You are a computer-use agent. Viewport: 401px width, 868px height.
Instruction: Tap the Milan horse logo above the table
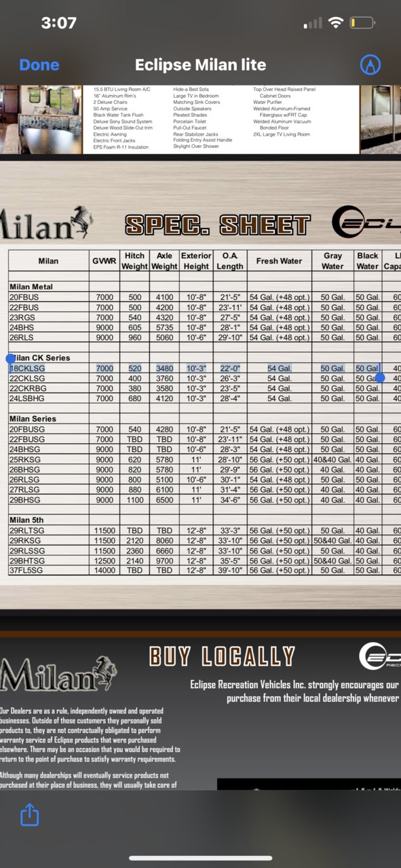(x=46, y=223)
